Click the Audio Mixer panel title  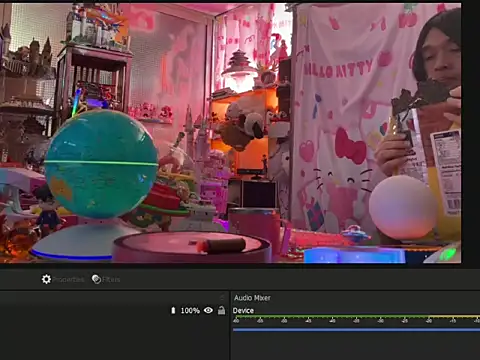pos(252,298)
